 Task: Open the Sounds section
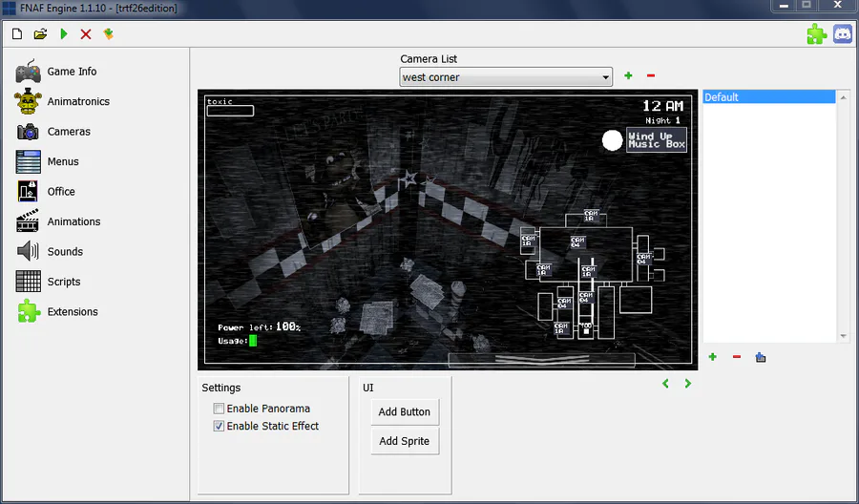65,251
